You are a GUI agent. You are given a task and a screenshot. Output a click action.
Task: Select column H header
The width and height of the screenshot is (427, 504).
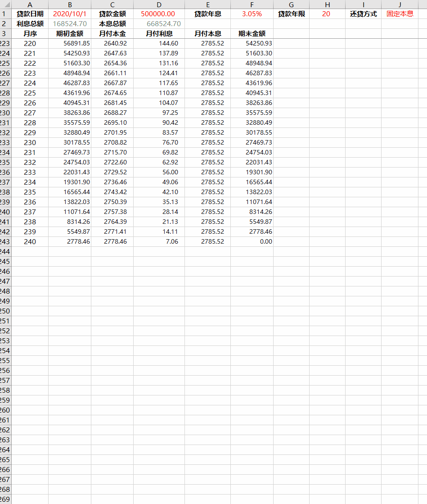point(327,5)
